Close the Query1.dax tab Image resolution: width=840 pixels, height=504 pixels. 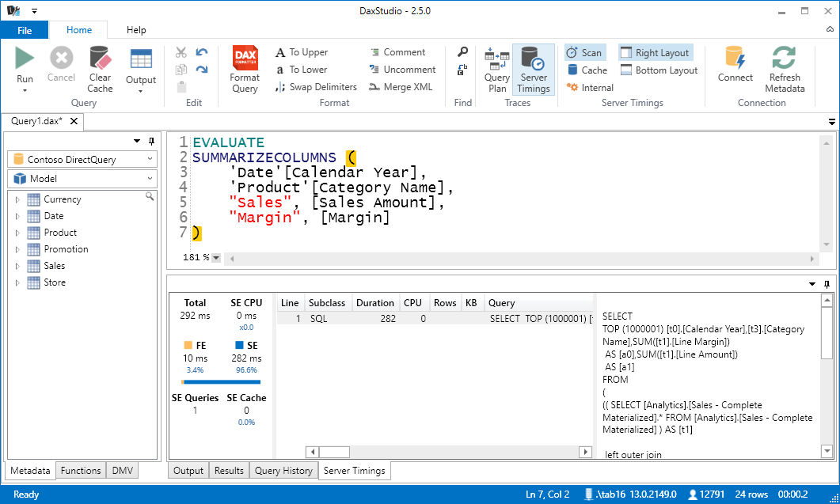pyautogui.click(x=74, y=121)
